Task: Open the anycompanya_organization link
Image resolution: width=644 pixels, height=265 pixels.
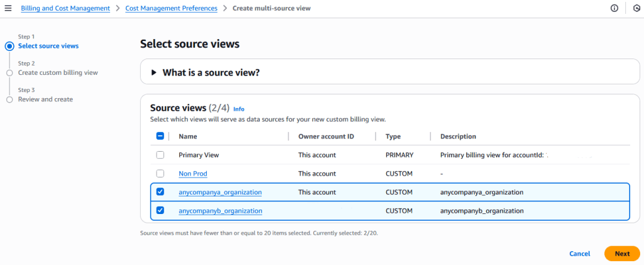Action: [220, 192]
